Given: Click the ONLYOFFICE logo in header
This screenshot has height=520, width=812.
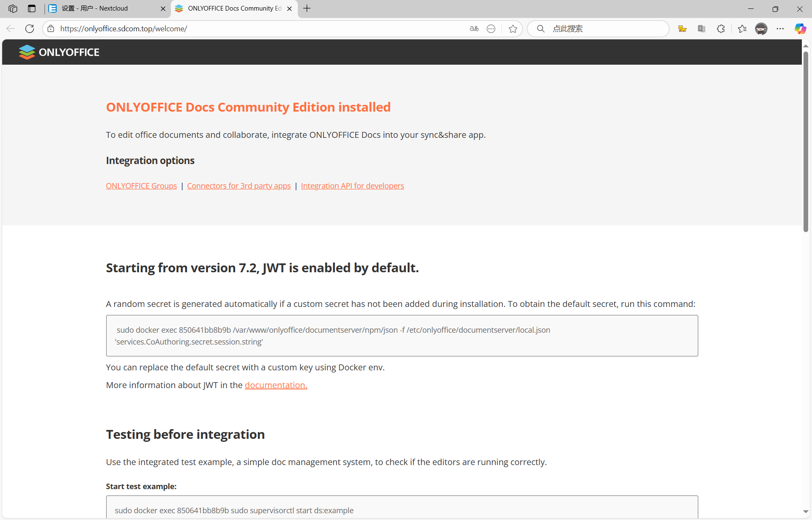Looking at the screenshot, I should coord(59,52).
